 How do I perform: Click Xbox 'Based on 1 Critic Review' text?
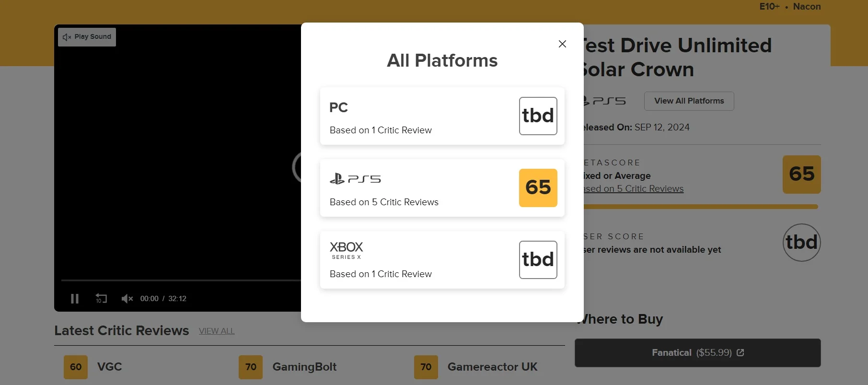tap(381, 274)
